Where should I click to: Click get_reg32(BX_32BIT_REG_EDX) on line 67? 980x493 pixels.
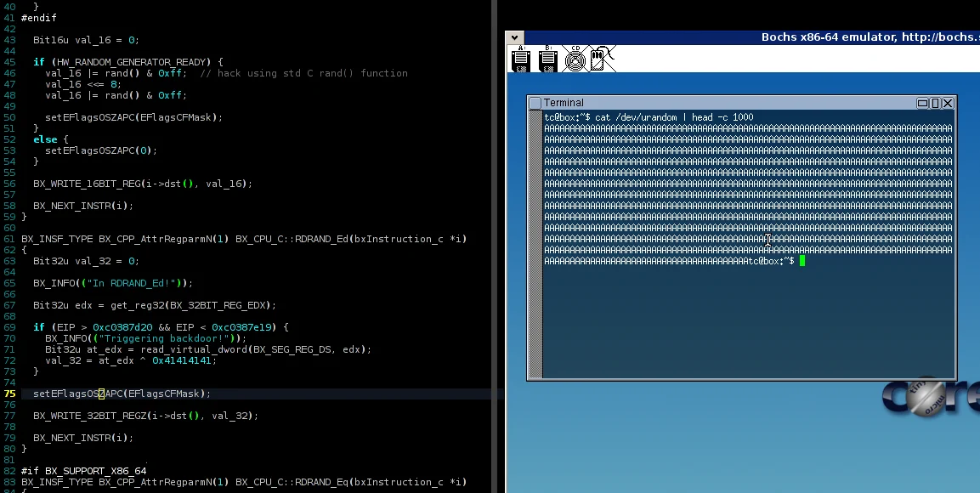coord(190,305)
